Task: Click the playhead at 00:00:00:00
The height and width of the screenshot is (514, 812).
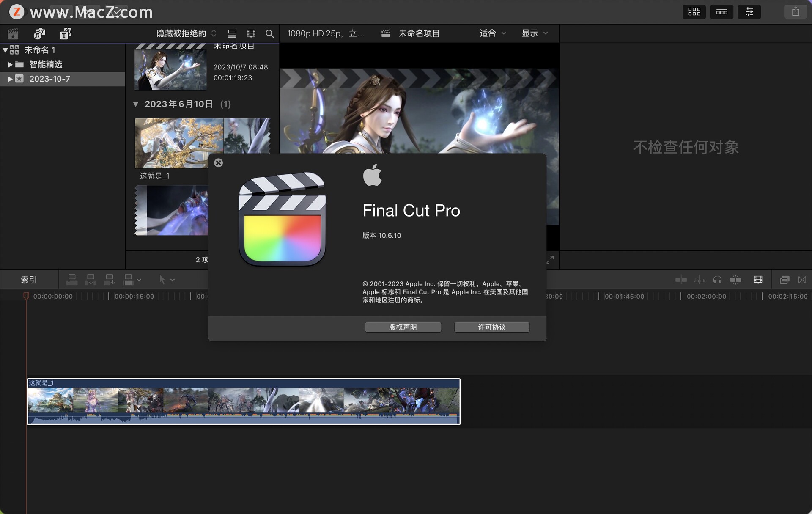Action: (26, 296)
